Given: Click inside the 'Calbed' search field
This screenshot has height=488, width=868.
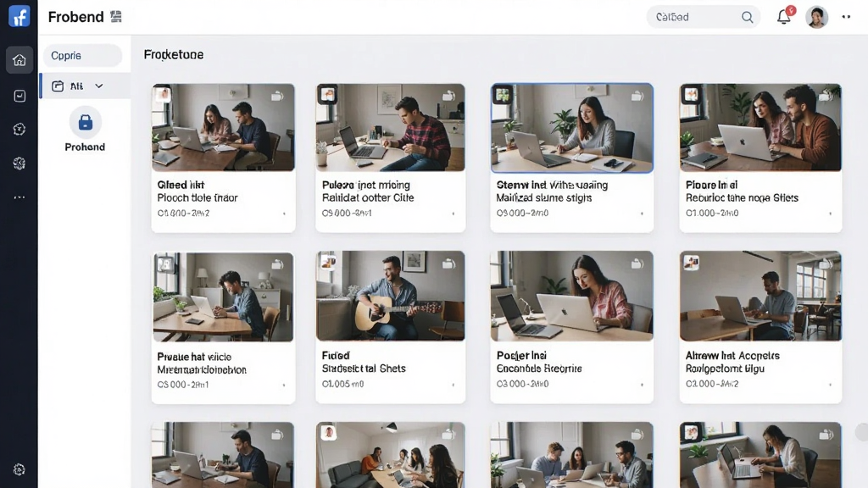Looking at the screenshot, I should pos(703,17).
